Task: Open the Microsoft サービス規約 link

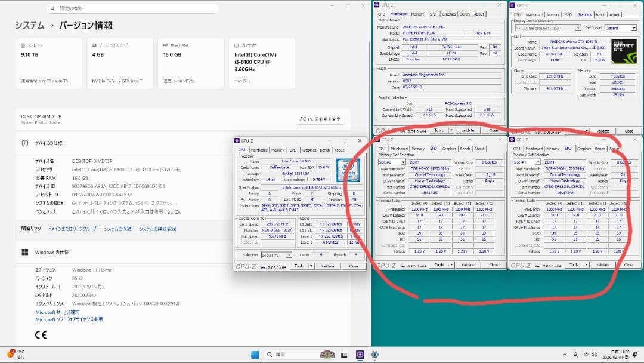Action: click(57, 312)
